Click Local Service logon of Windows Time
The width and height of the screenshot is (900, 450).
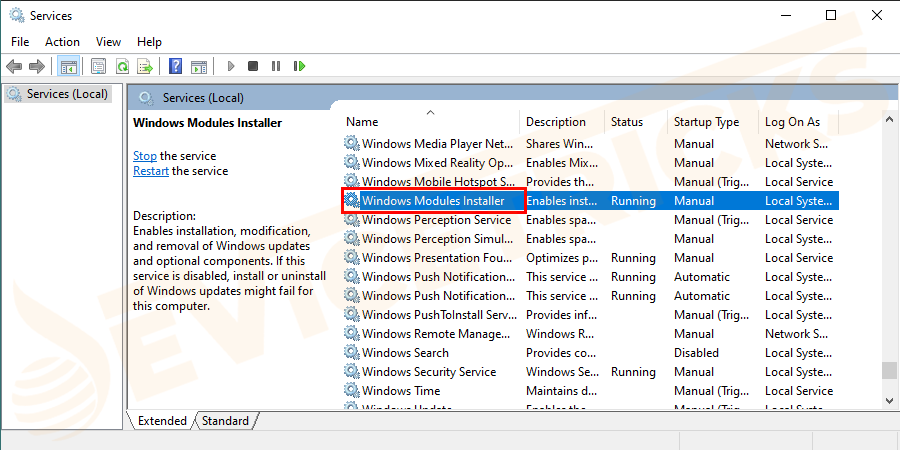click(799, 390)
